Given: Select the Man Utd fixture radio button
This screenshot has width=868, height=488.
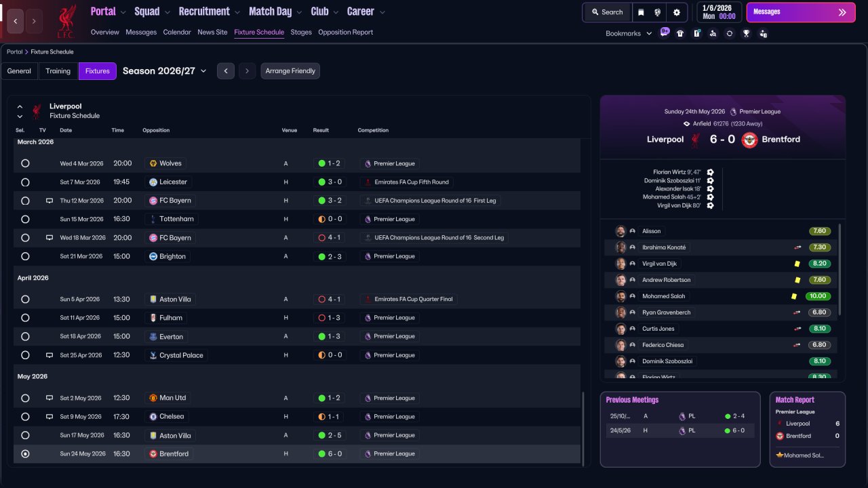Looking at the screenshot, I should [x=25, y=398].
